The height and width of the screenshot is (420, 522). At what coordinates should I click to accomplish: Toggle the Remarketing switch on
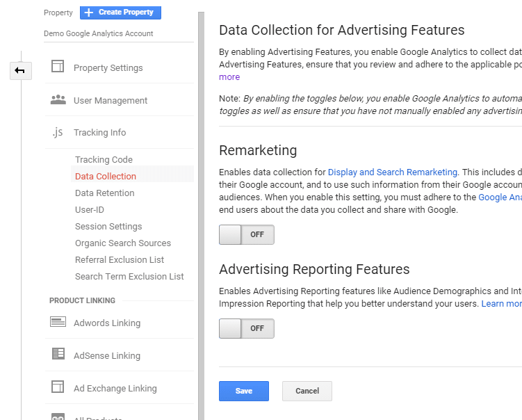[246, 235]
